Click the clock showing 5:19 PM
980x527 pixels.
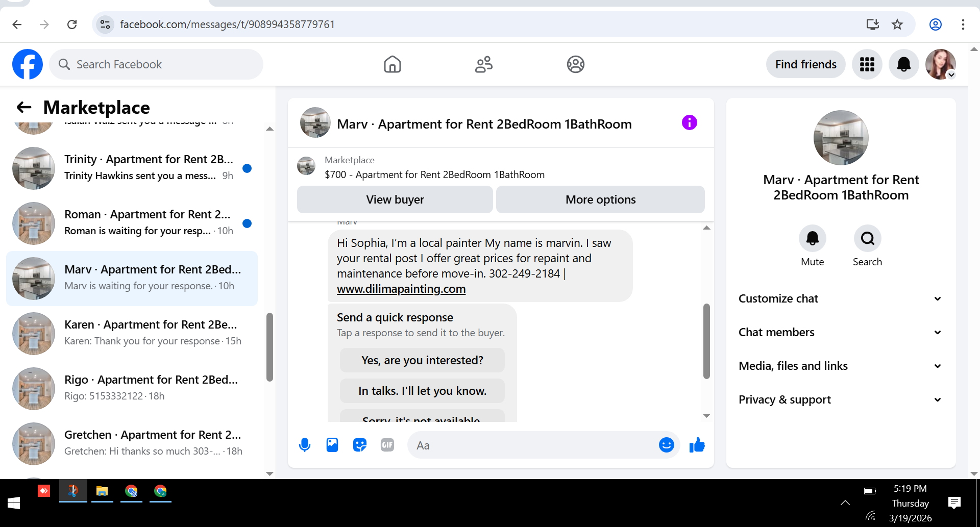click(910, 489)
